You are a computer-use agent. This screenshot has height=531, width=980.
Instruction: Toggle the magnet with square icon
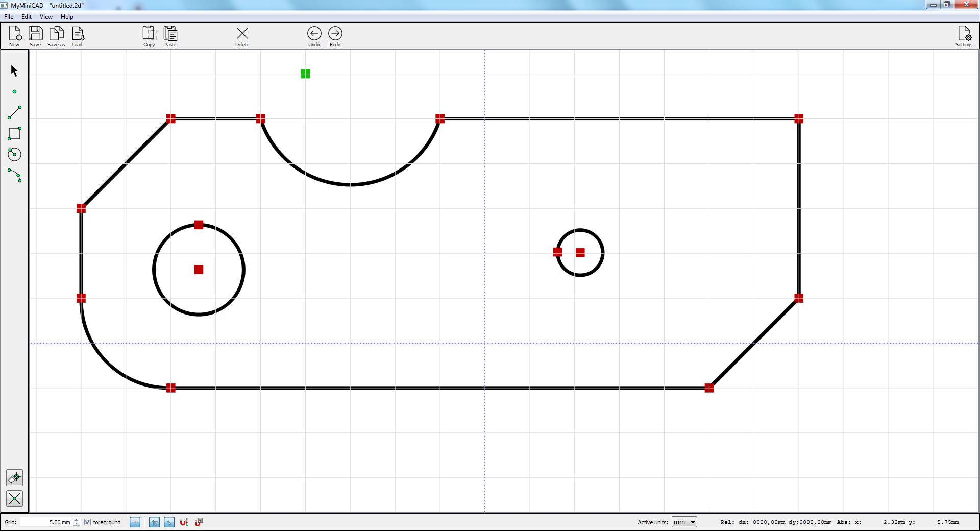click(x=199, y=522)
